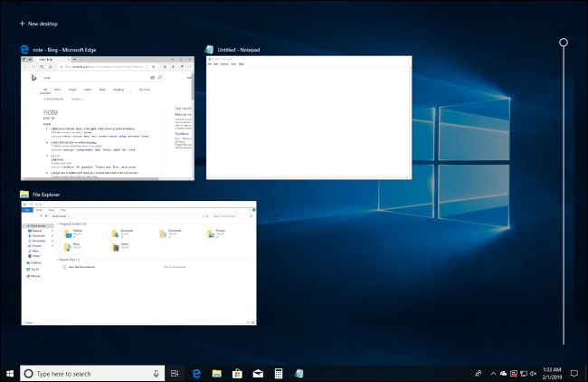
Task: Open the clock showing 1:33 AM
Action: [552, 373]
